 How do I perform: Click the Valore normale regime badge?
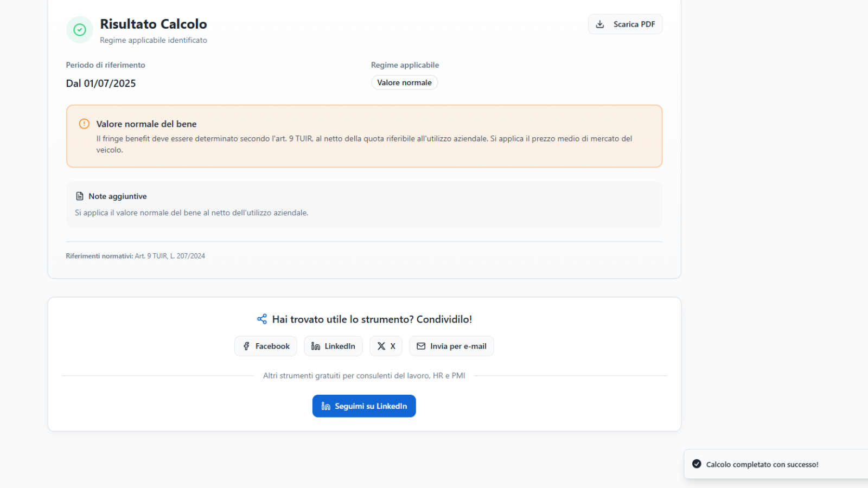pyautogui.click(x=404, y=82)
